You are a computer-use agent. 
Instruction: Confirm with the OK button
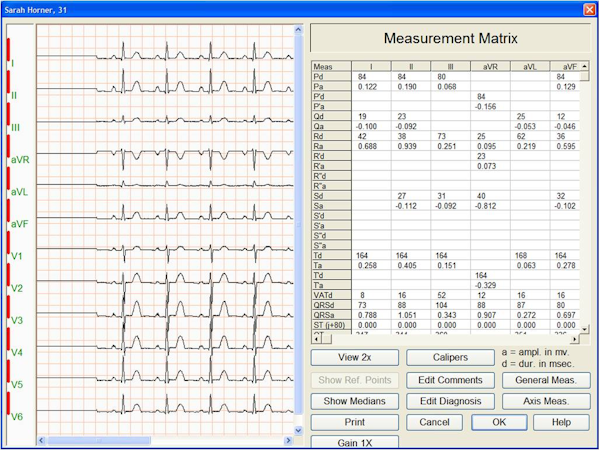point(499,422)
